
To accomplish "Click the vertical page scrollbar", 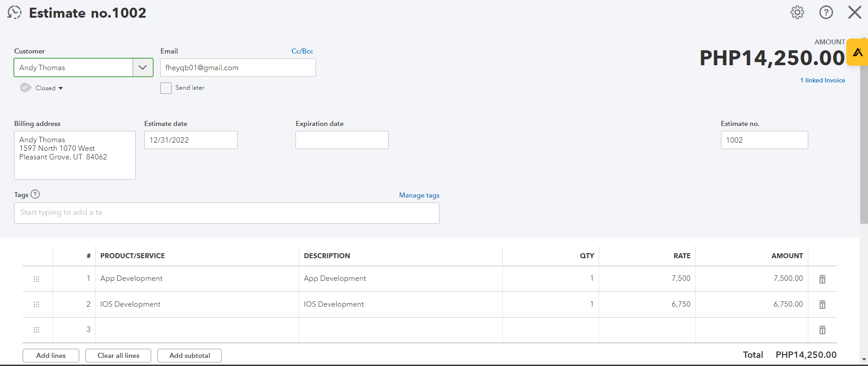I will [x=863, y=136].
